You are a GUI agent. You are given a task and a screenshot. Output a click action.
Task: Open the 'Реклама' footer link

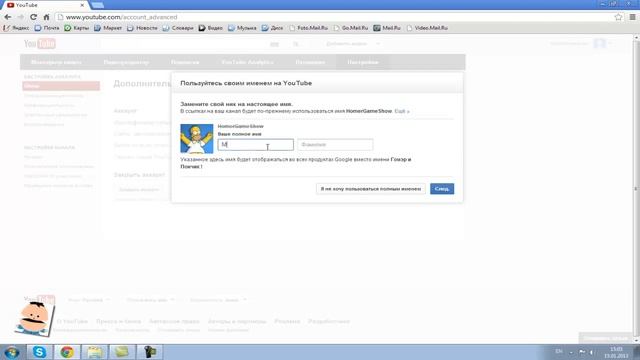287,322
